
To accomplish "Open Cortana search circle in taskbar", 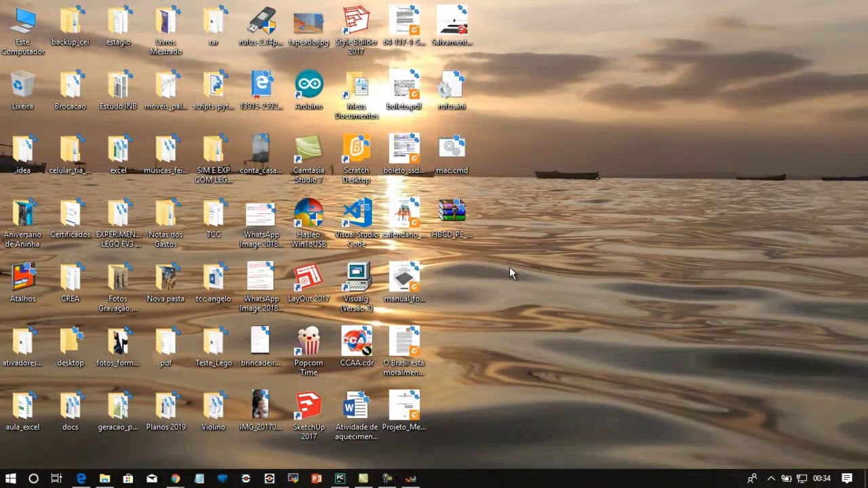I will (33, 479).
